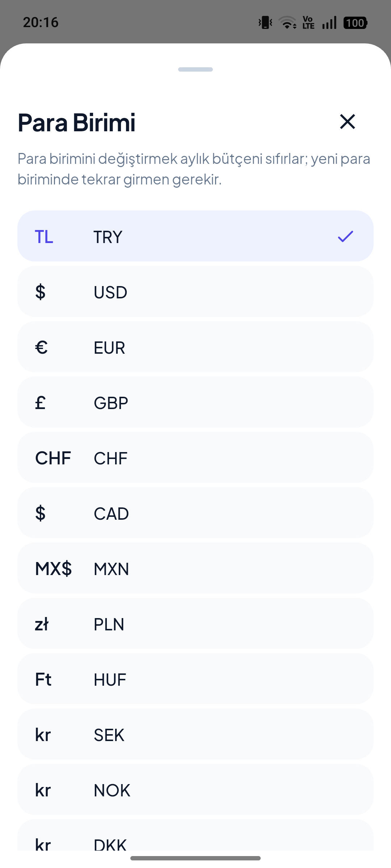391x868 pixels.
Task: Tap the pound sterling symbol
Action: (40, 403)
